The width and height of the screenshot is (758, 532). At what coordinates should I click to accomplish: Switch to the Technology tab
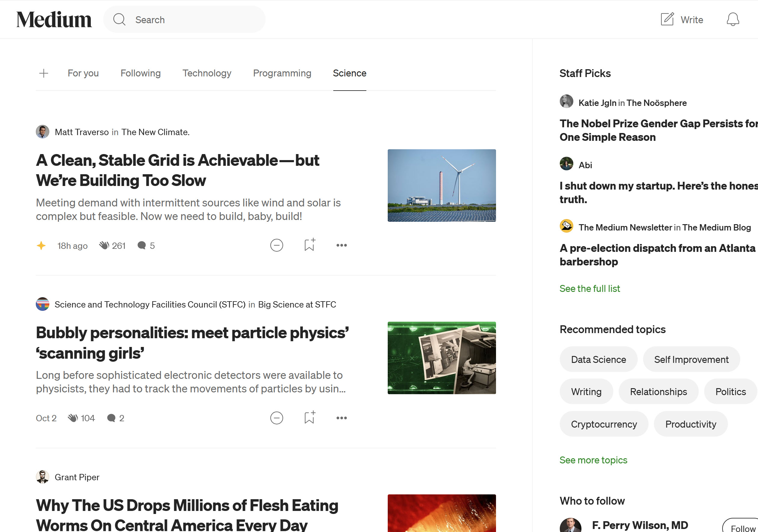click(x=207, y=73)
